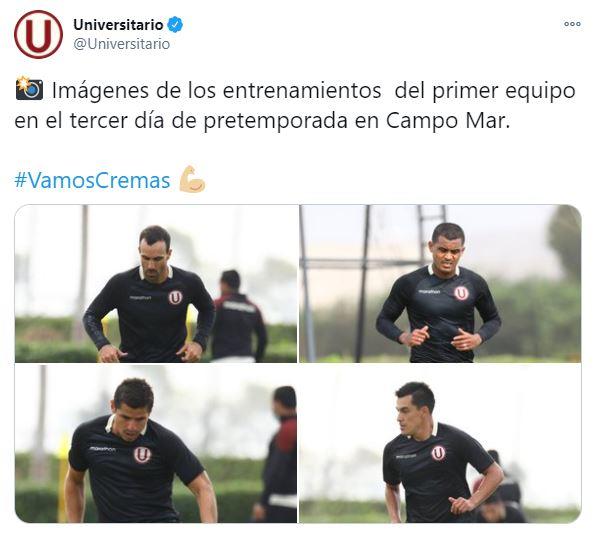Open the bottom-right player photo
This screenshot has height=535, width=596.
coord(440,443)
